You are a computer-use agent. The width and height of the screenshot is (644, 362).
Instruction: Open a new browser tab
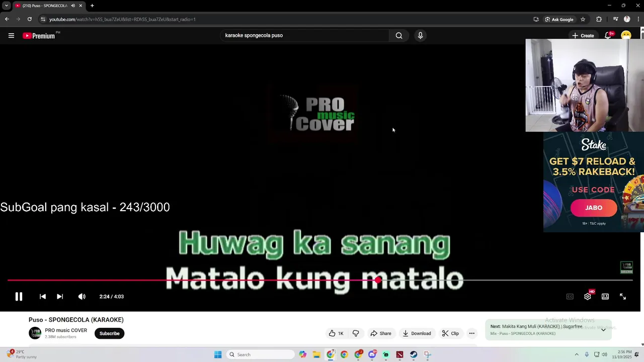click(92, 6)
